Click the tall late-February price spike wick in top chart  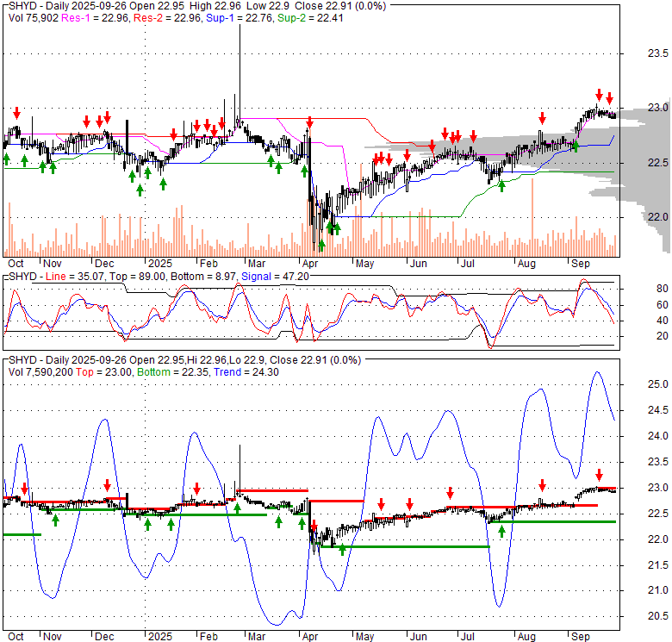click(x=240, y=71)
